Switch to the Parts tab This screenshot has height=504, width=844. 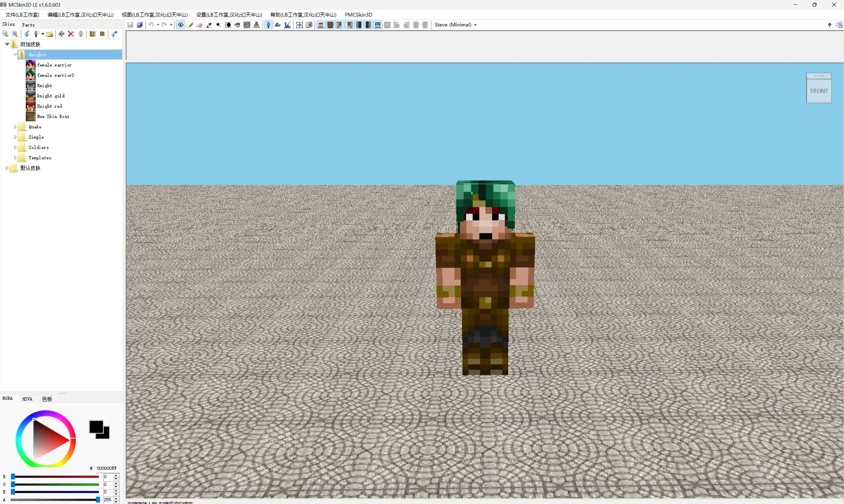point(28,25)
